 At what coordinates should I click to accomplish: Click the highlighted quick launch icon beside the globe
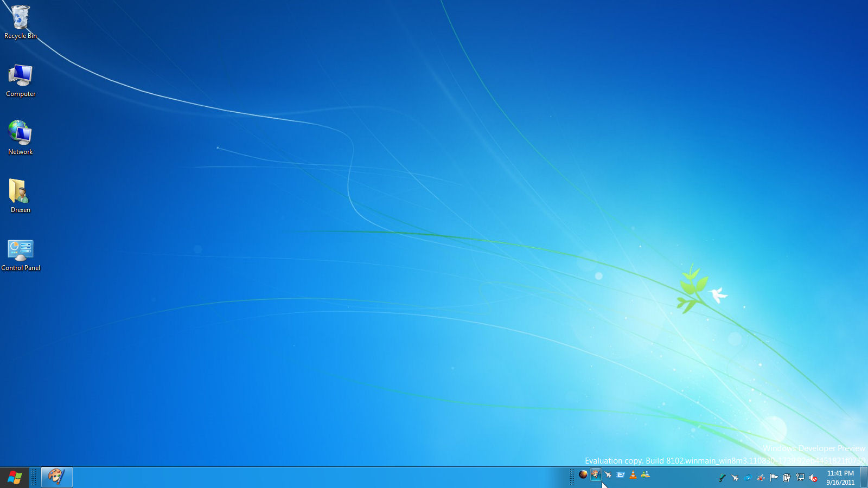(596, 475)
